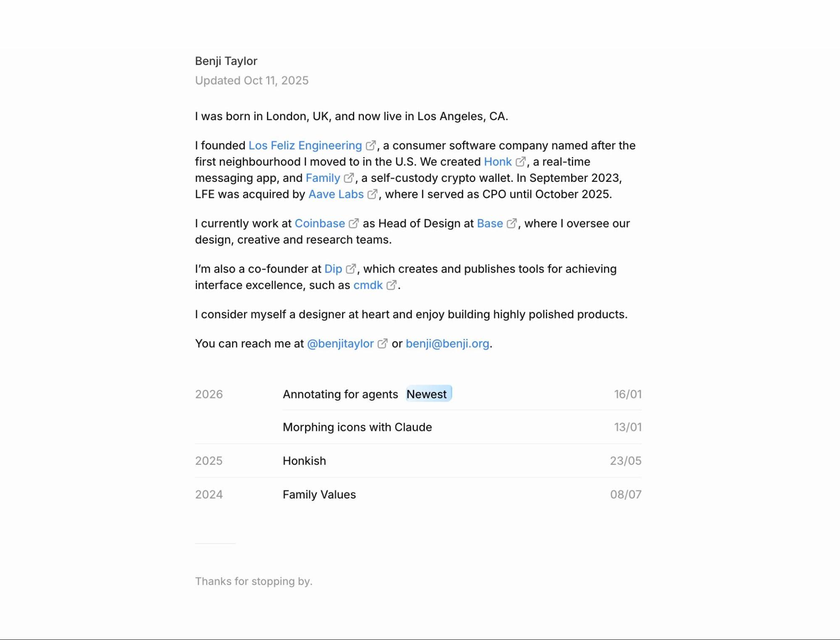Click external-link icon beside Los Feliz Engineering
Screen dimensions: 840x640
(370, 145)
